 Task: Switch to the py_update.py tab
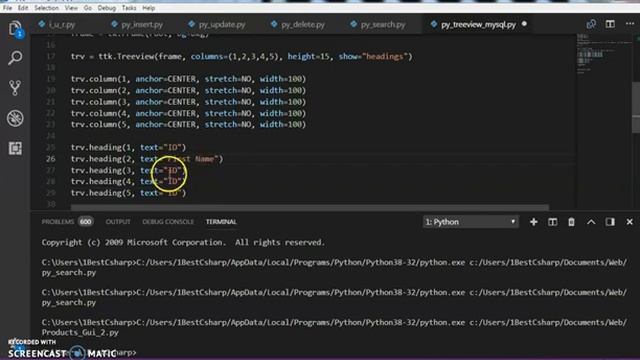point(222,24)
